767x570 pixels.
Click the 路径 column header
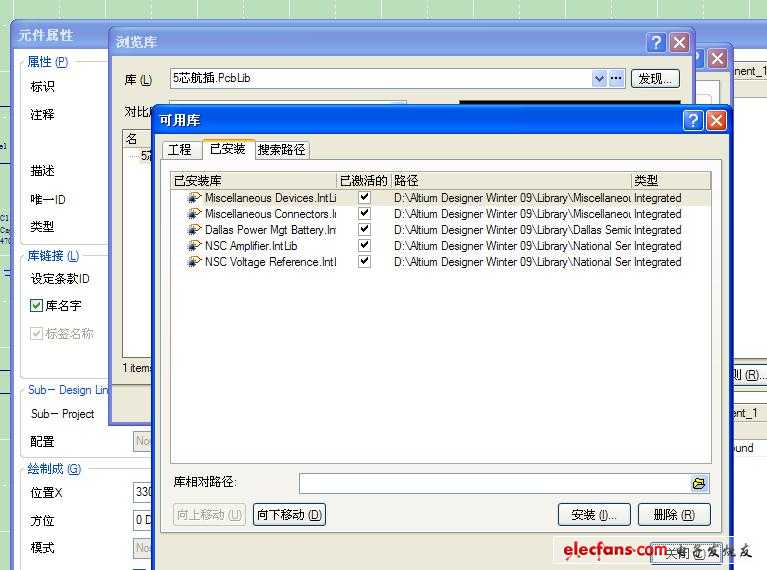pos(512,181)
